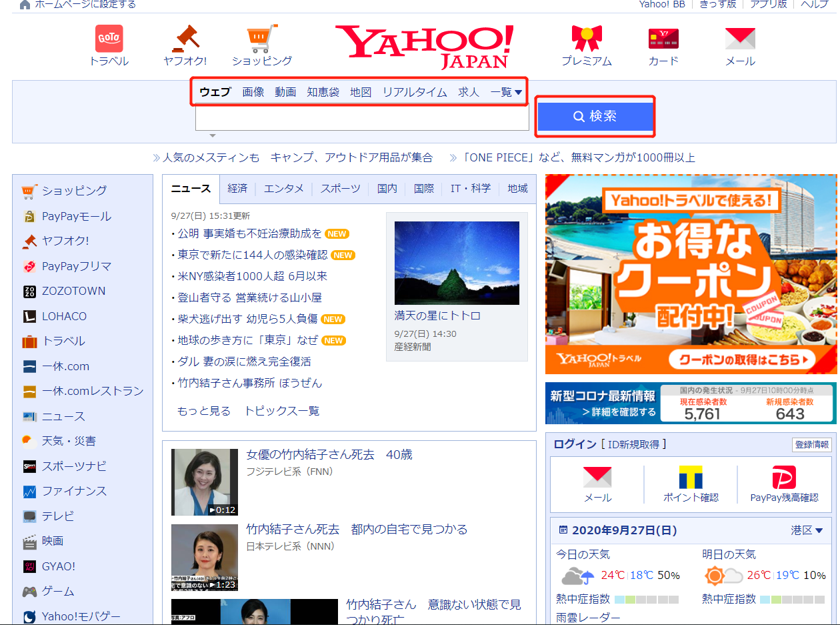Image resolution: width=840 pixels, height=625 pixels.
Task: Click the ポイント確認 T-point icon
Action: 691,478
